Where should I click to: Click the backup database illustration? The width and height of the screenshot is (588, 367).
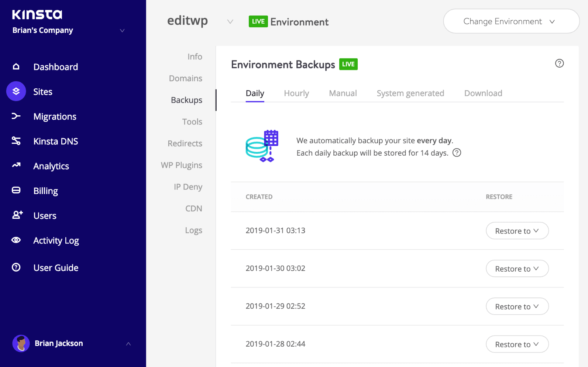(x=262, y=146)
